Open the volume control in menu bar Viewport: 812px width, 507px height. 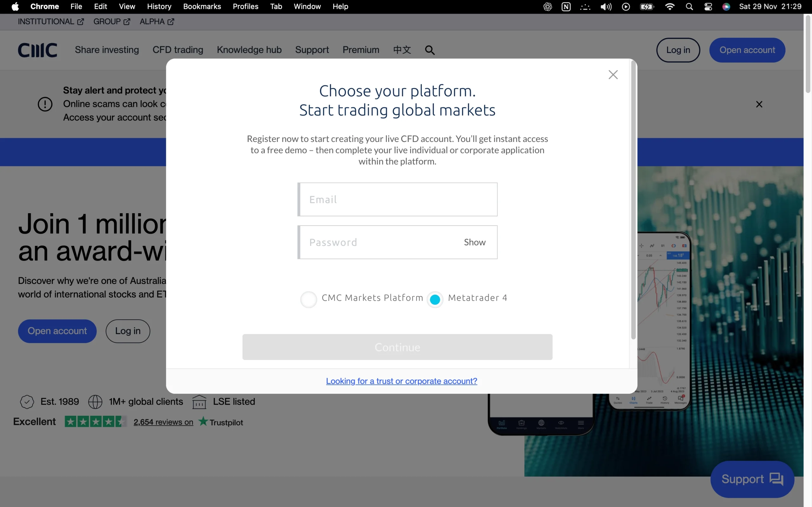point(606,7)
